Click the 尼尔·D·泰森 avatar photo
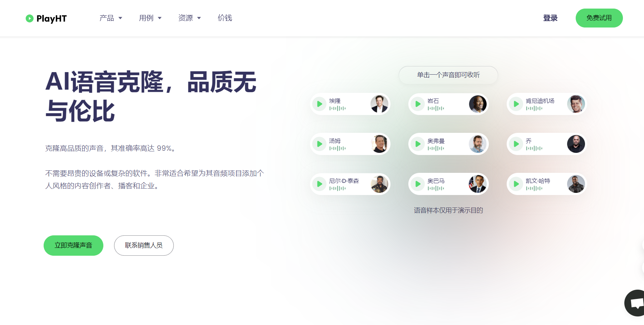 point(379,184)
